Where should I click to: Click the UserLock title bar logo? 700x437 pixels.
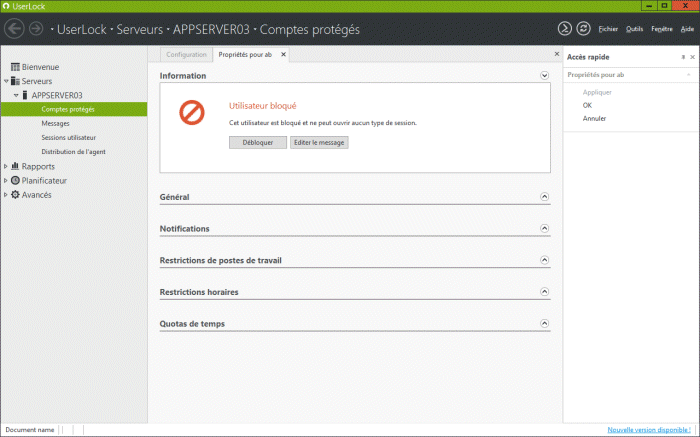point(6,6)
